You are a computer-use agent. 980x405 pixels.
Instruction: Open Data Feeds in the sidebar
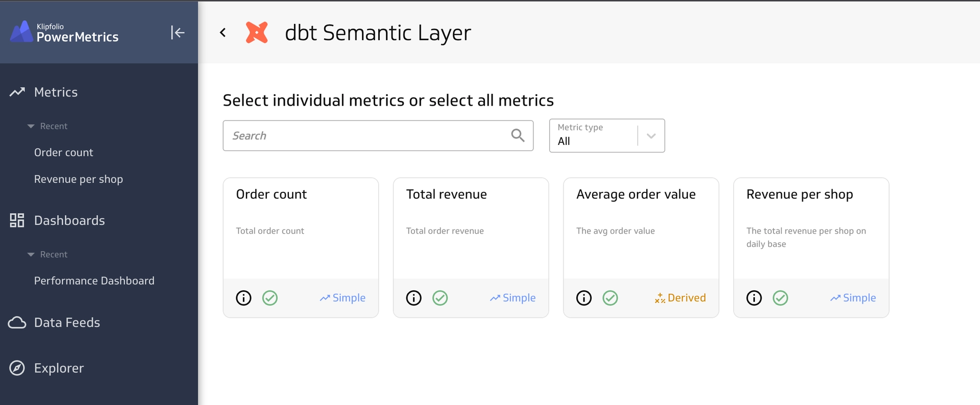pyautogui.click(x=67, y=322)
